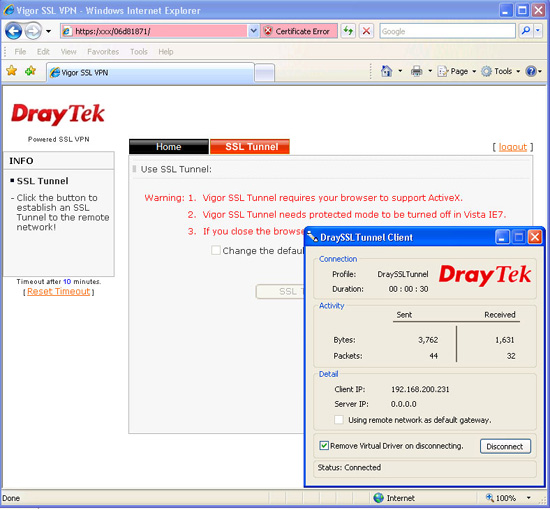Open the Edit menu
550x510 pixels.
pos(43,52)
